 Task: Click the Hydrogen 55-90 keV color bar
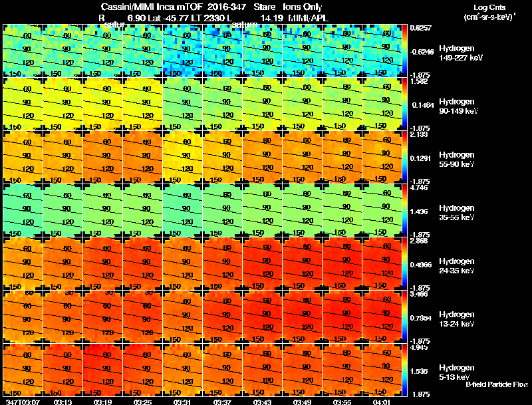pos(404,158)
